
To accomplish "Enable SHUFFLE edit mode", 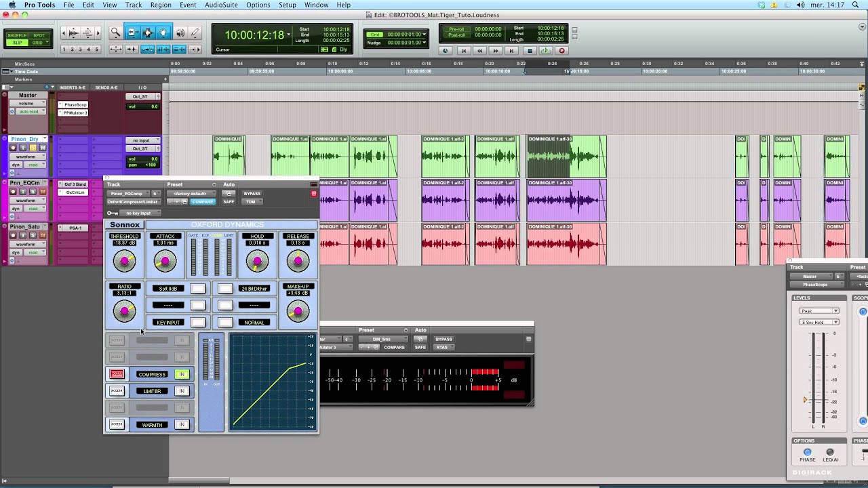I will point(17,35).
